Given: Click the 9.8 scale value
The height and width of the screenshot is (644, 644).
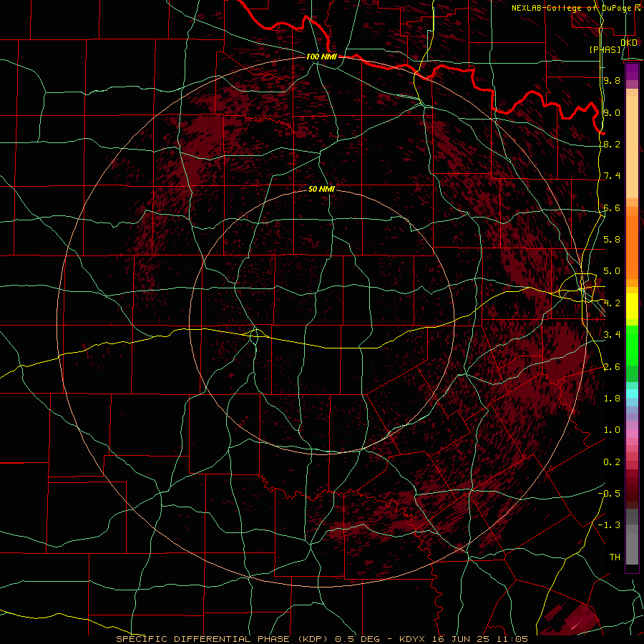Looking at the screenshot, I should click(x=612, y=80).
